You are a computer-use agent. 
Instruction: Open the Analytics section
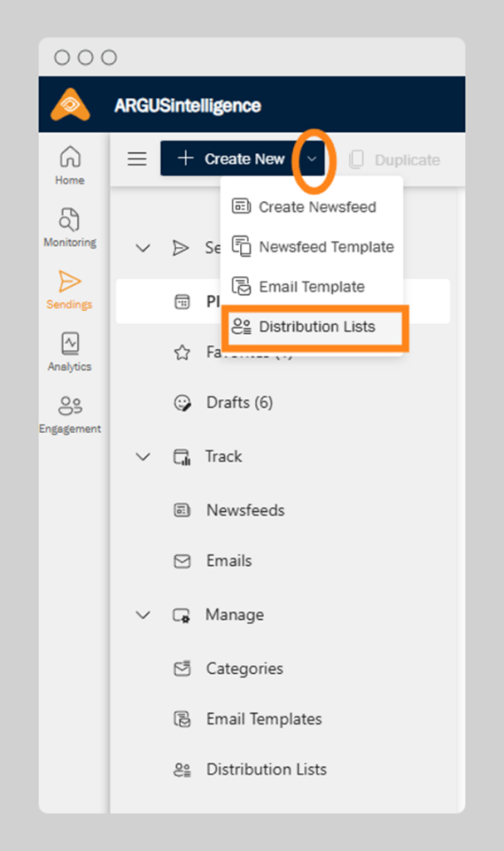(70, 352)
